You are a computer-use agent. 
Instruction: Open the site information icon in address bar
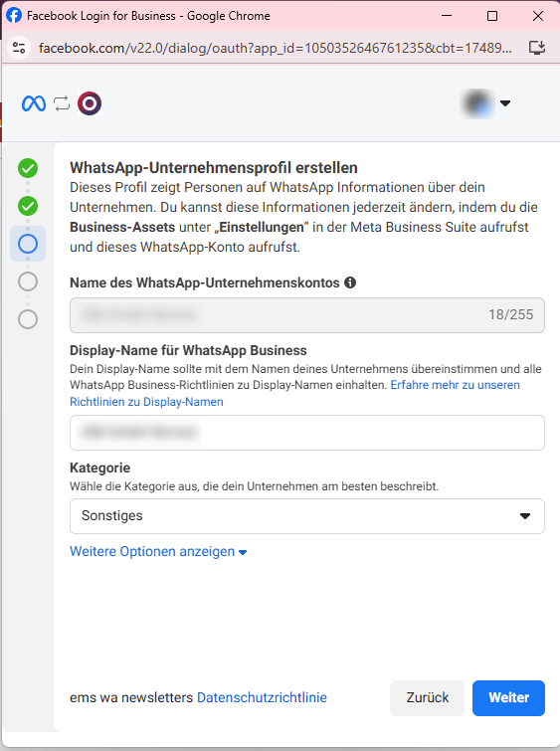click(x=19, y=48)
